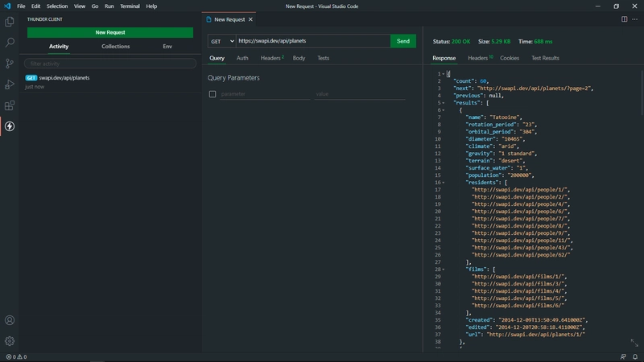Open swapi.dev/api/planets activity entry
This screenshot has width=644, height=362.
pyautogui.click(x=110, y=82)
